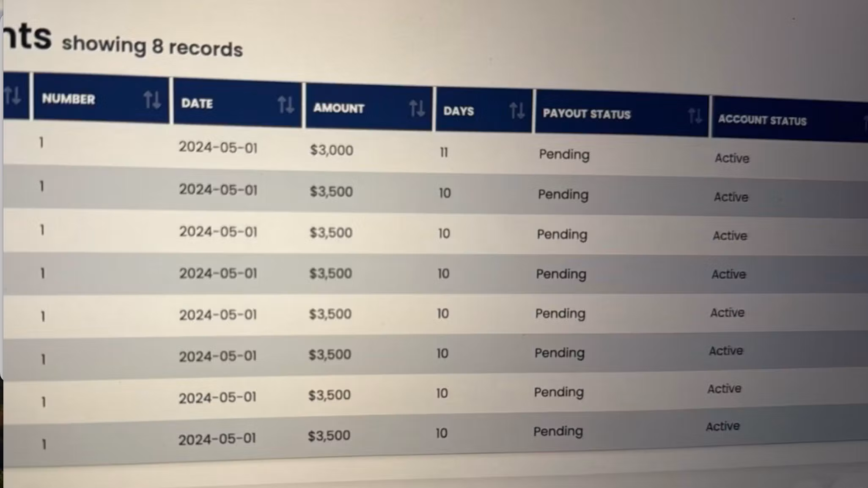Click the first row's Pending payout status
This screenshot has width=868, height=488.
(x=564, y=155)
